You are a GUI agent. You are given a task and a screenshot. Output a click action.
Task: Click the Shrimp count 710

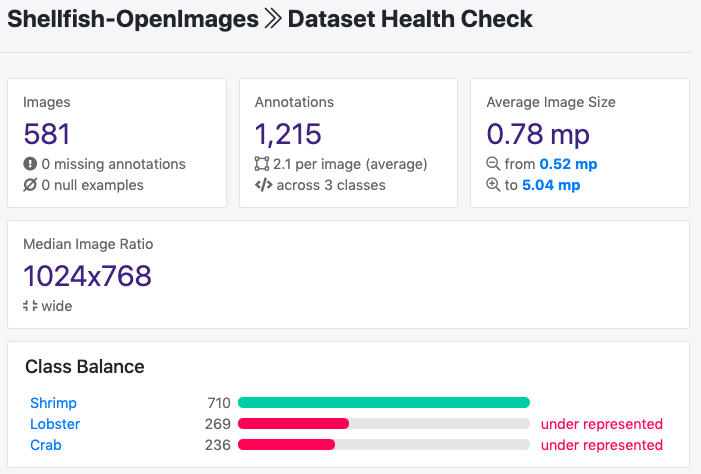tap(219, 403)
